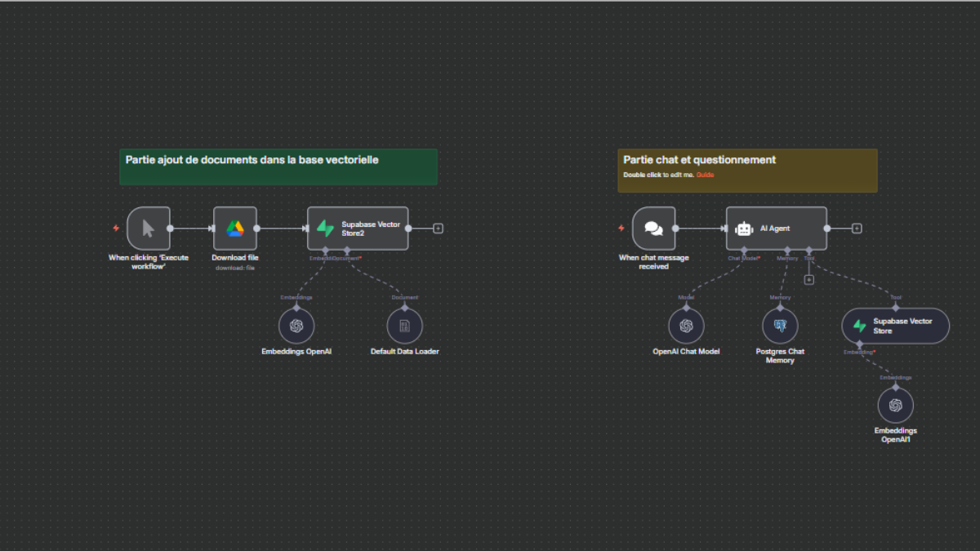This screenshot has height=551, width=980.
Task: Select the AI Agent node
Action: [776, 229]
